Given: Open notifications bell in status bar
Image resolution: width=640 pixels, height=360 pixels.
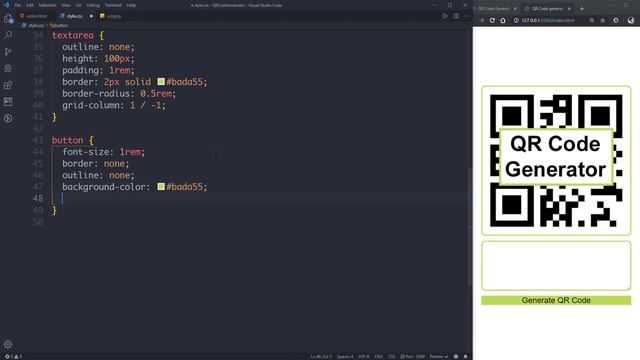Looking at the screenshot, I should [465, 356].
